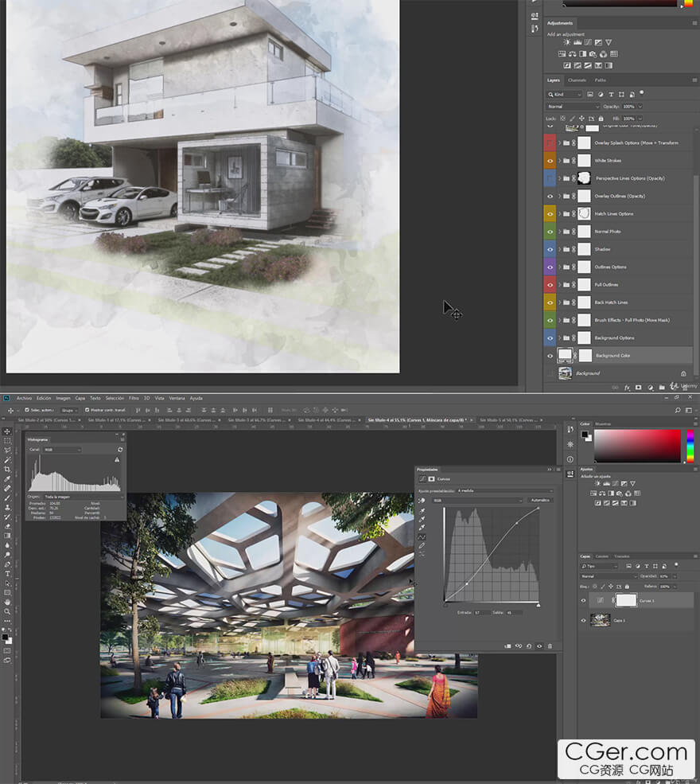Hide the Background Color layer
The image size is (700, 784).
[550, 356]
